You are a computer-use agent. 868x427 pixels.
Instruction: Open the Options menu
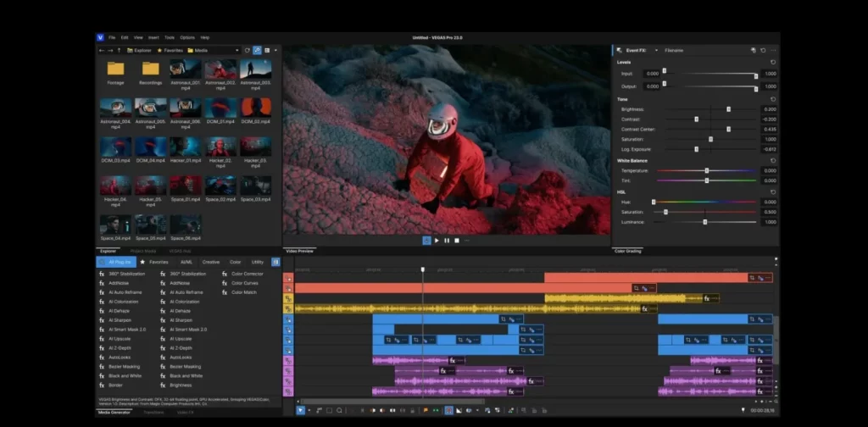click(187, 37)
